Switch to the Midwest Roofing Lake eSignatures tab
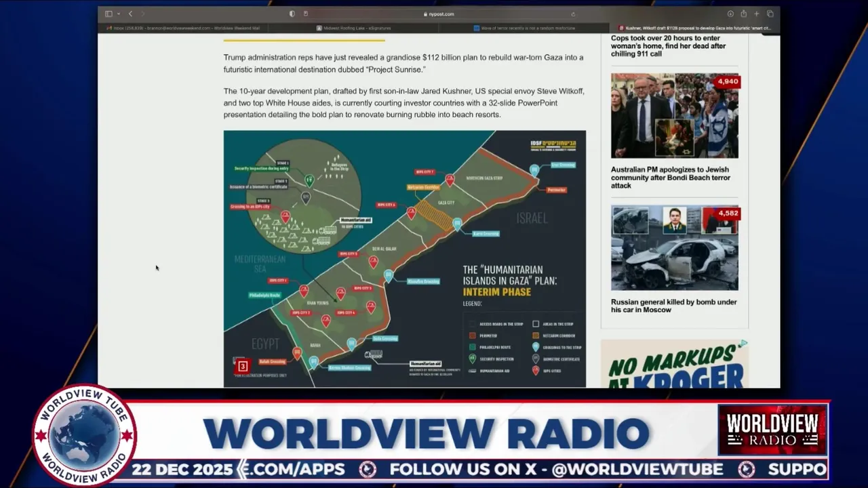The height and width of the screenshot is (488, 868). pos(353,28)
